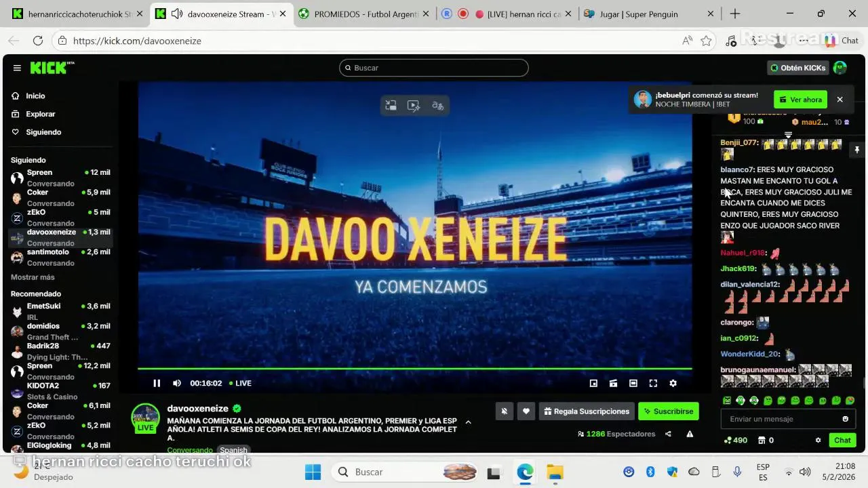
Task: Open domidios recommended channel
Action: click(x=60, y=331)
